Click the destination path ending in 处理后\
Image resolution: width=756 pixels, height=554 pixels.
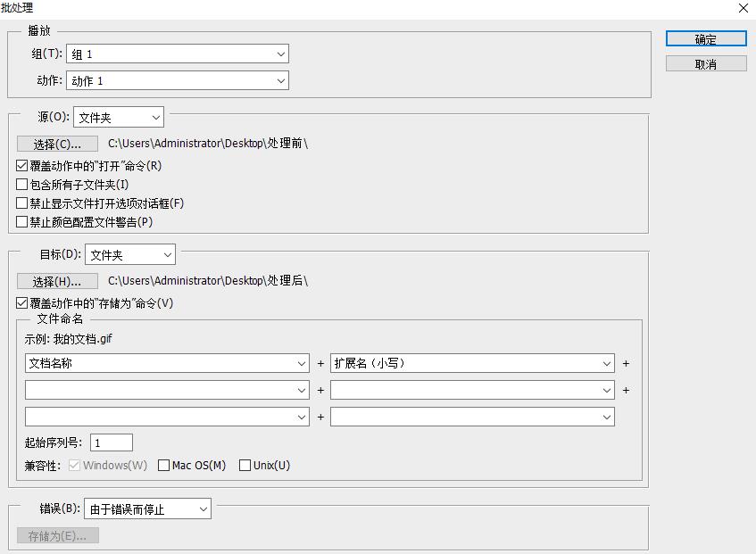[x=208, y=281]
